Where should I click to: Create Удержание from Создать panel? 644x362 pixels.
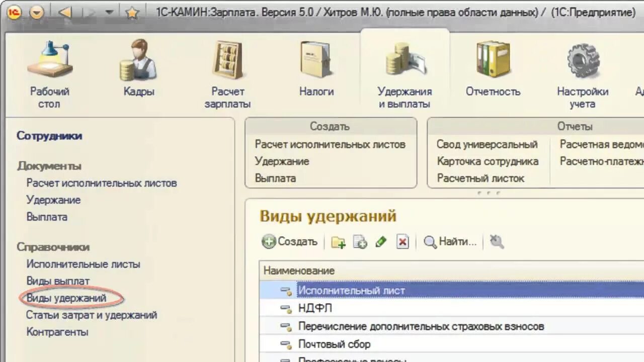click(x=282, y=161)
